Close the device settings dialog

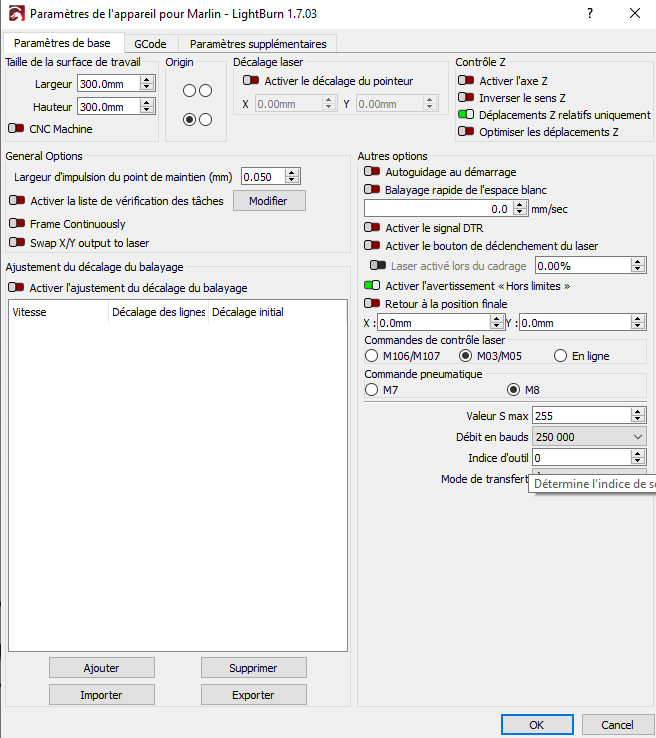635,13
